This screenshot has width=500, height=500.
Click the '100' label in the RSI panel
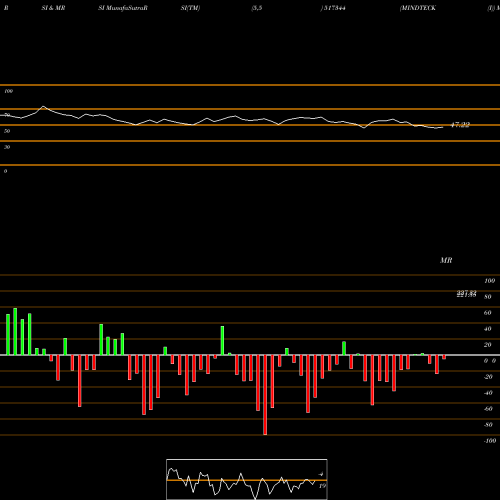(8, 91)
